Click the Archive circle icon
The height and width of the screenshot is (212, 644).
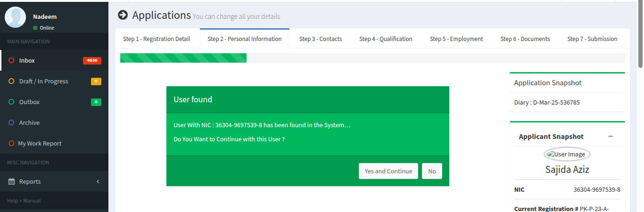pos(11,122)
